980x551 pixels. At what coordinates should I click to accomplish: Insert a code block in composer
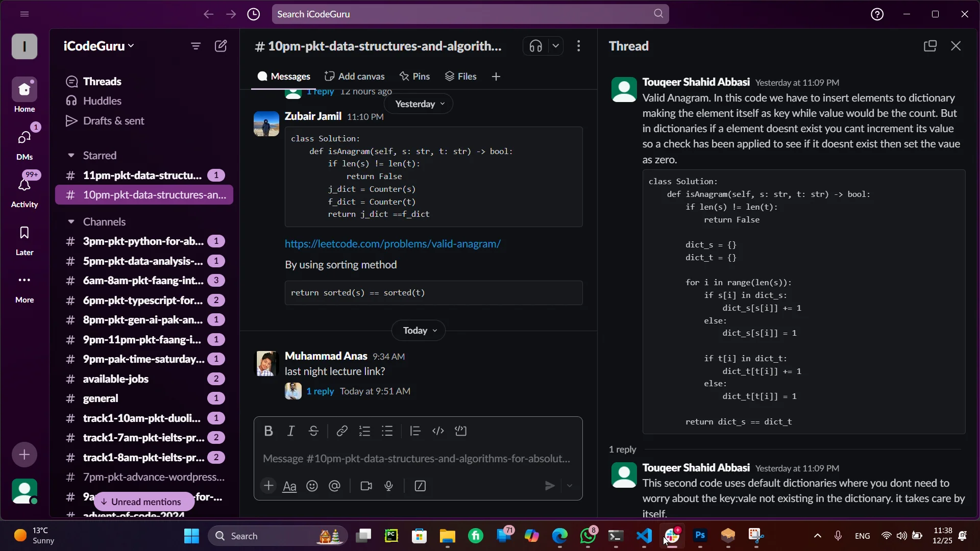460,431
